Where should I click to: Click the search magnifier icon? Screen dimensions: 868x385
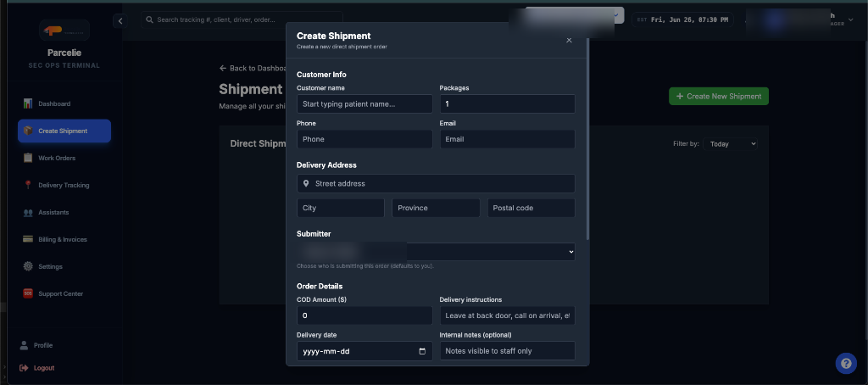(149, 20)
